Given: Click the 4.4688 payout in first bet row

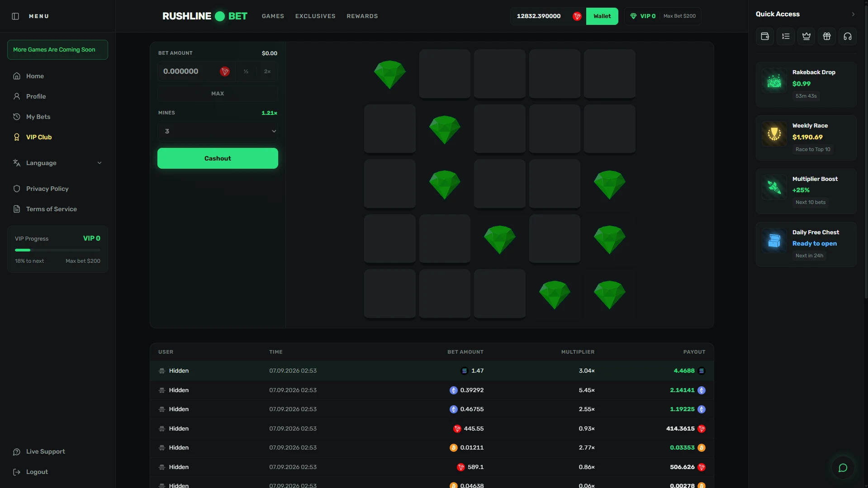Looking at the screenshot, I should (x=684, y=371).
